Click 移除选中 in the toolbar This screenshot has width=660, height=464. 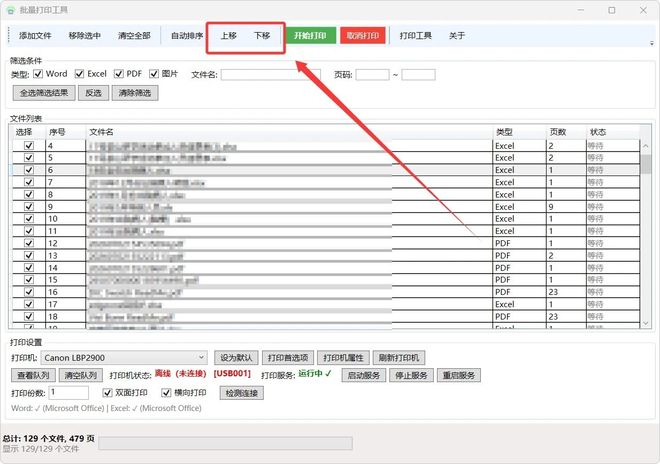(x=85, y=36)
